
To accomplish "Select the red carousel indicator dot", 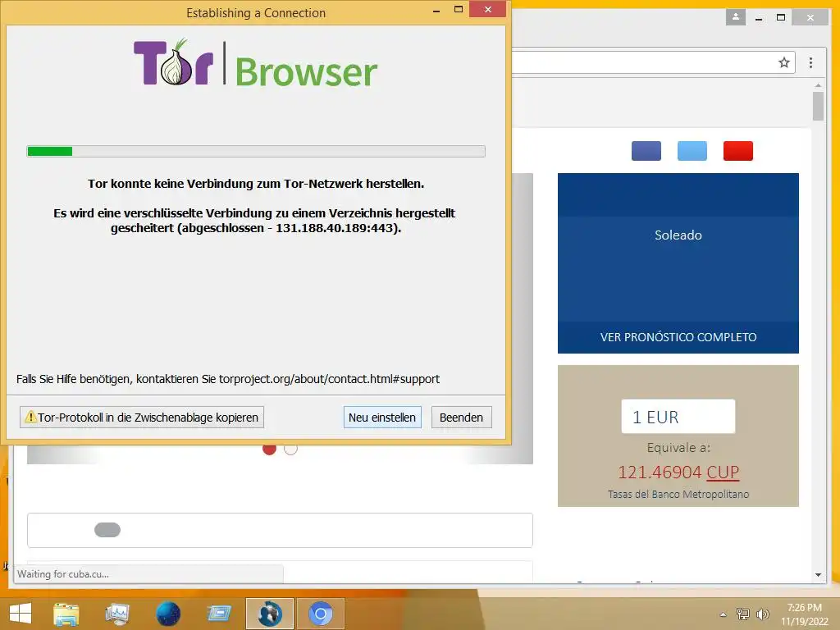I will pyautogui.click(x=269, y=449).
